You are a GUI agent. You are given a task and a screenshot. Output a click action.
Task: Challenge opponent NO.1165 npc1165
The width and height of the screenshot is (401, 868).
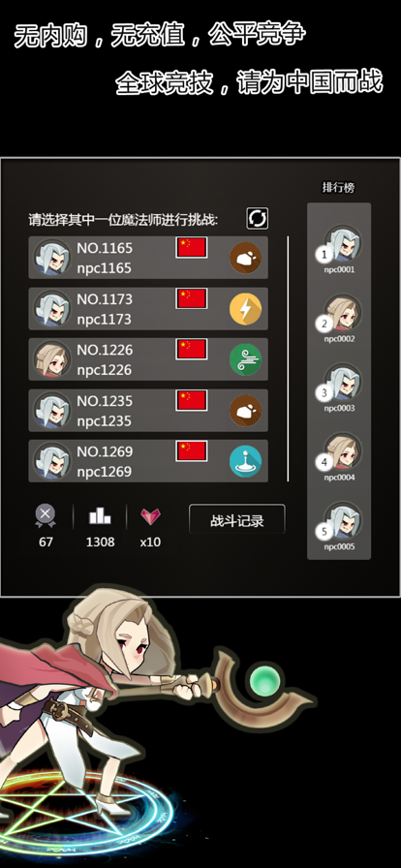pos(148,258)
